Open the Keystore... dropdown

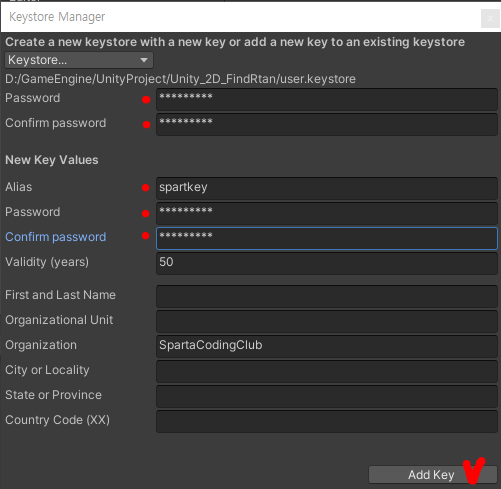[79, 60]
